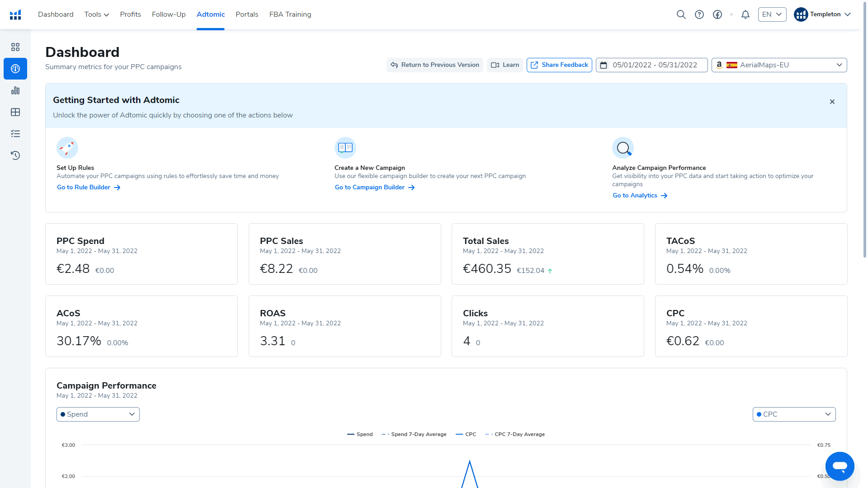This screenshot has width=868, height=488.
Task: Click the Campaign Performance heading
Action: pos(106,385)
